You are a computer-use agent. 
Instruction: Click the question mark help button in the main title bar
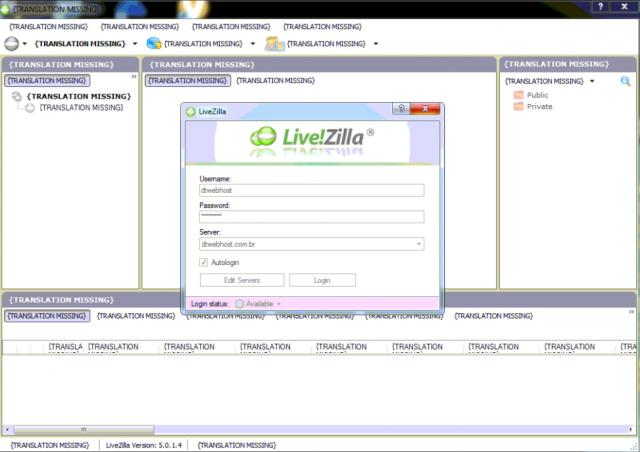[600, 6]
